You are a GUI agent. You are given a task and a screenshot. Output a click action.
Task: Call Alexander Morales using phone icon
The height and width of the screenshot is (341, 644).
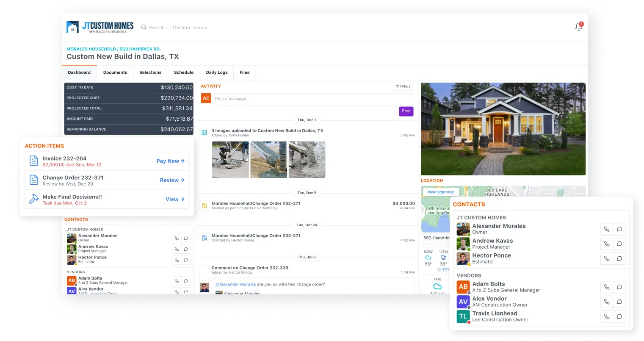pos(607,229)
